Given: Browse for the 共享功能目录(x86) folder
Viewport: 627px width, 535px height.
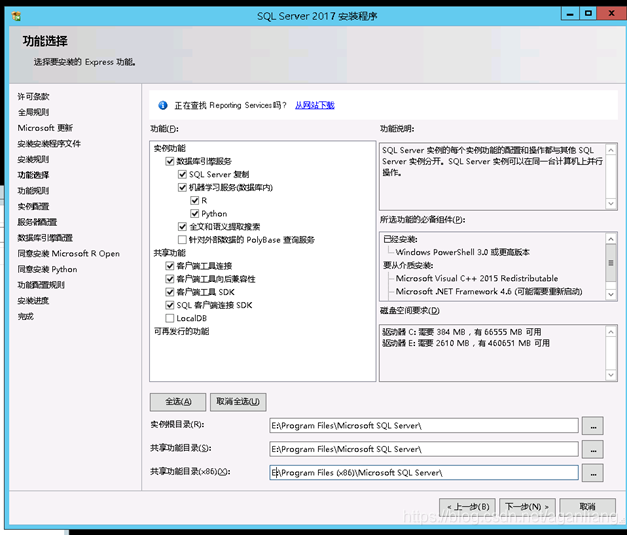Looking at the screenshot, I should tap(593, 473).
